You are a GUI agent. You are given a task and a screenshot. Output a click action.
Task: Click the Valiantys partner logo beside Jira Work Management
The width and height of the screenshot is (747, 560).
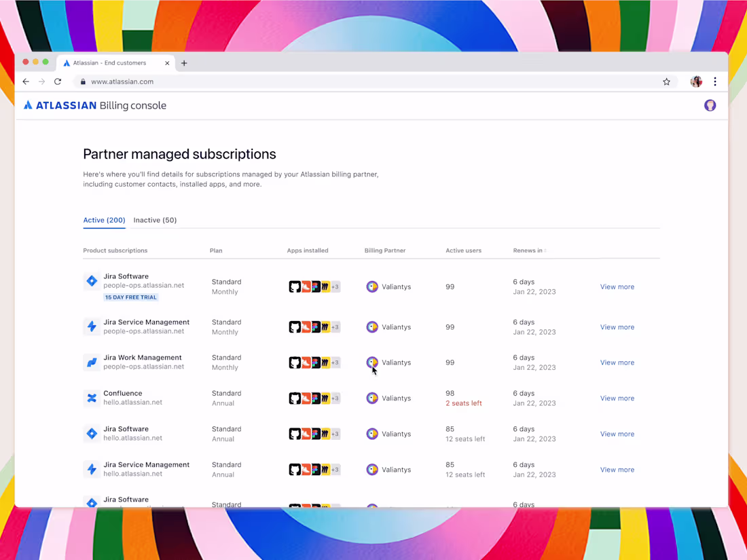point(372,362)
